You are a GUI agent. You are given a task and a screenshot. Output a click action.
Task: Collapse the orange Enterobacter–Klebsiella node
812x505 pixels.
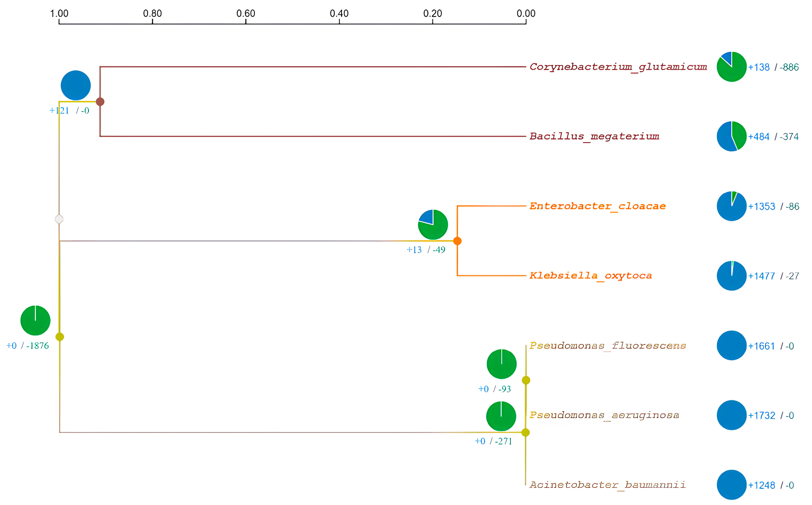point(457,241)
